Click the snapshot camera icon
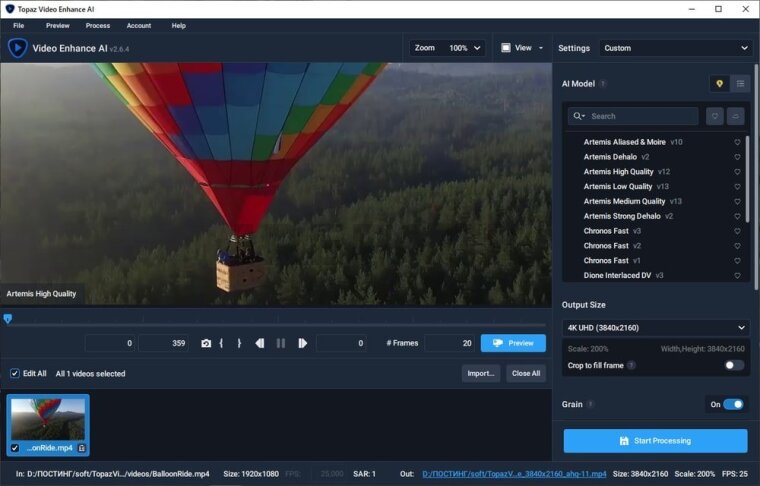 206,343
